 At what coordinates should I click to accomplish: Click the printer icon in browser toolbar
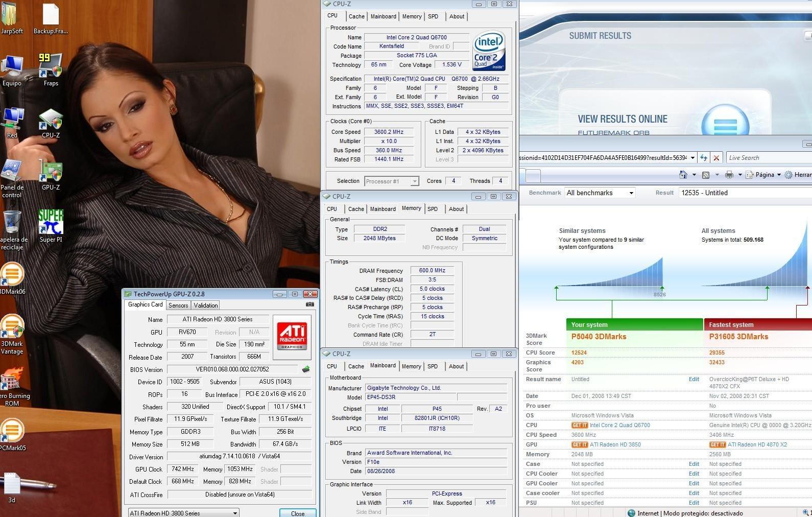(x=729, y=175)
